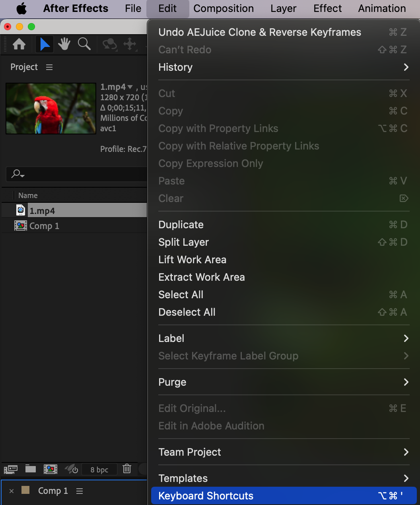Open the Apple menu
This screenshot has width=420, height=505.
click(x=21, y=8)
